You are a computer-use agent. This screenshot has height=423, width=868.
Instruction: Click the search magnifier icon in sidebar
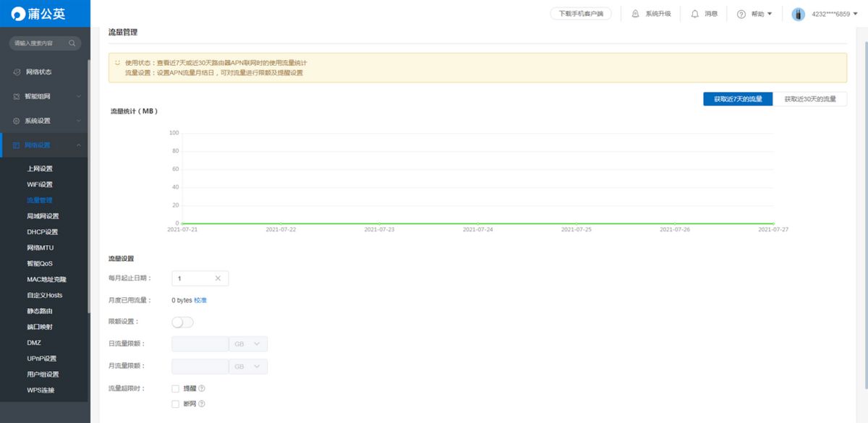(x=72, y=43)
